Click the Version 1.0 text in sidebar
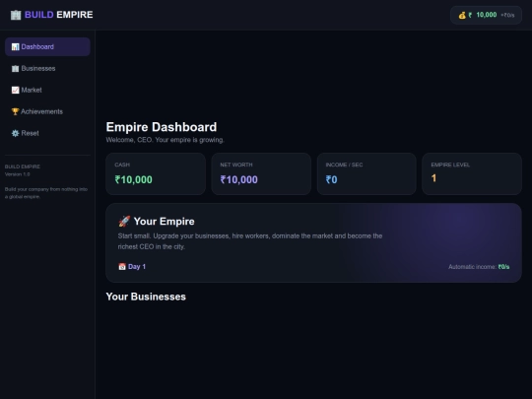 [x=18, y=174]
